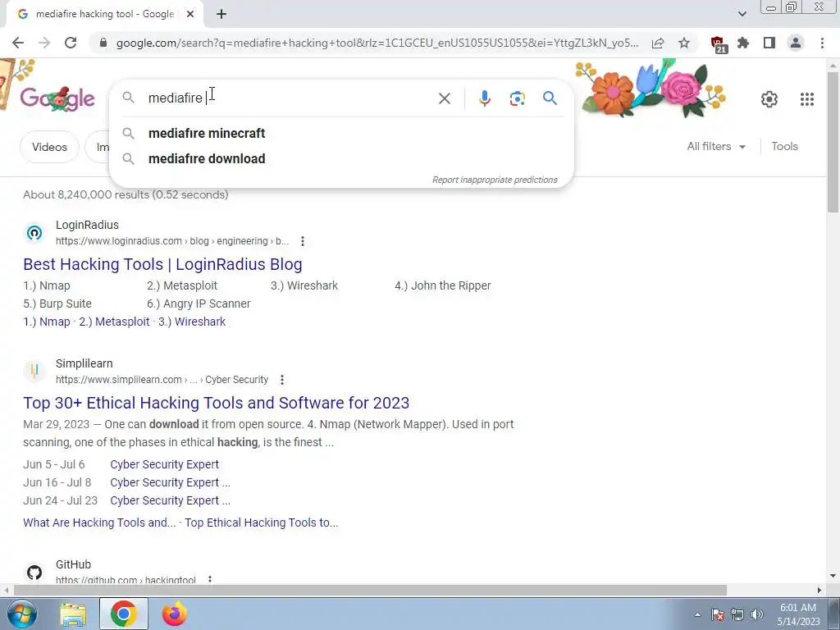Select the Videos filter chip

(49, 147)
